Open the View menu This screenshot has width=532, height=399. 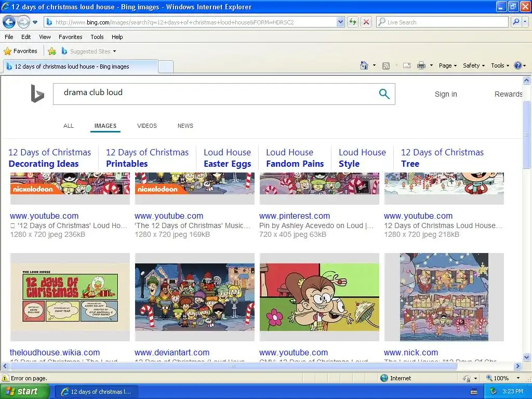pos(45,37)
